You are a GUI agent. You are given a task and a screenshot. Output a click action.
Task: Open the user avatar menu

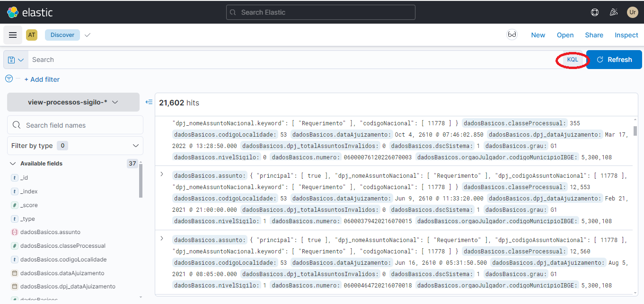(632, 12)
